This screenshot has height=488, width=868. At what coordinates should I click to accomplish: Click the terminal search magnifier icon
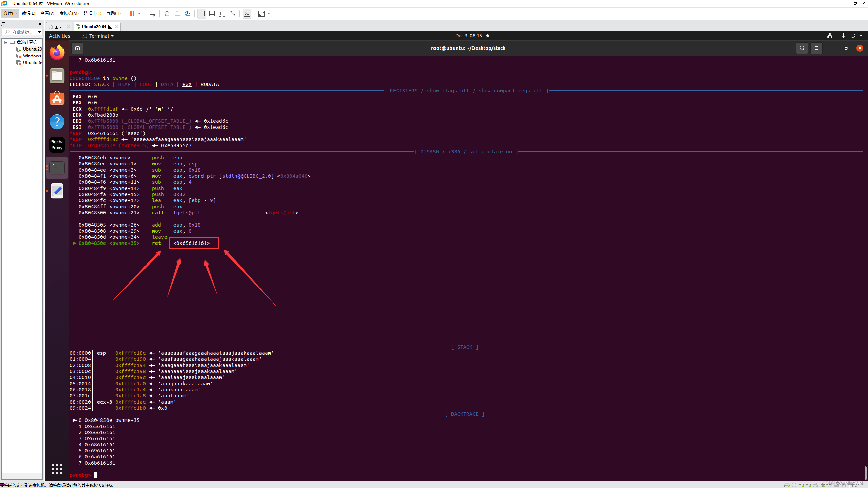[x=802, y=48]
